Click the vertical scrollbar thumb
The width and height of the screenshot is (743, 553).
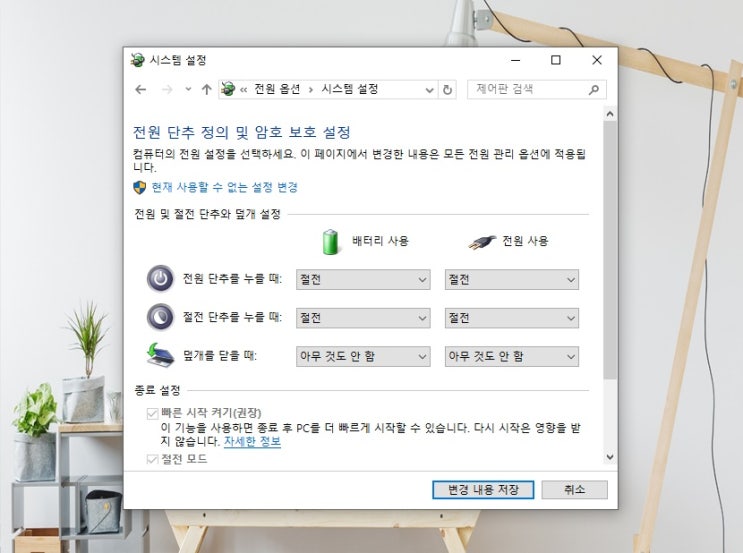(610, 250)
